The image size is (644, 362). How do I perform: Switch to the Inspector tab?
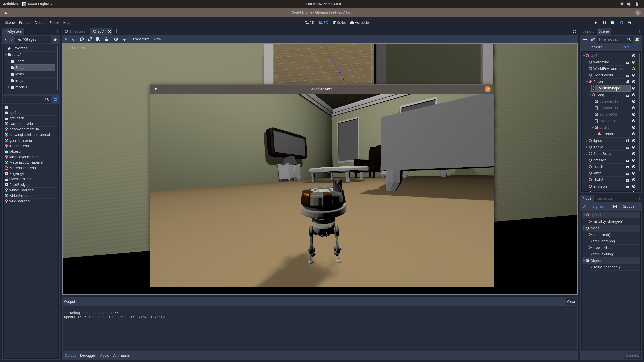[604, 198]
